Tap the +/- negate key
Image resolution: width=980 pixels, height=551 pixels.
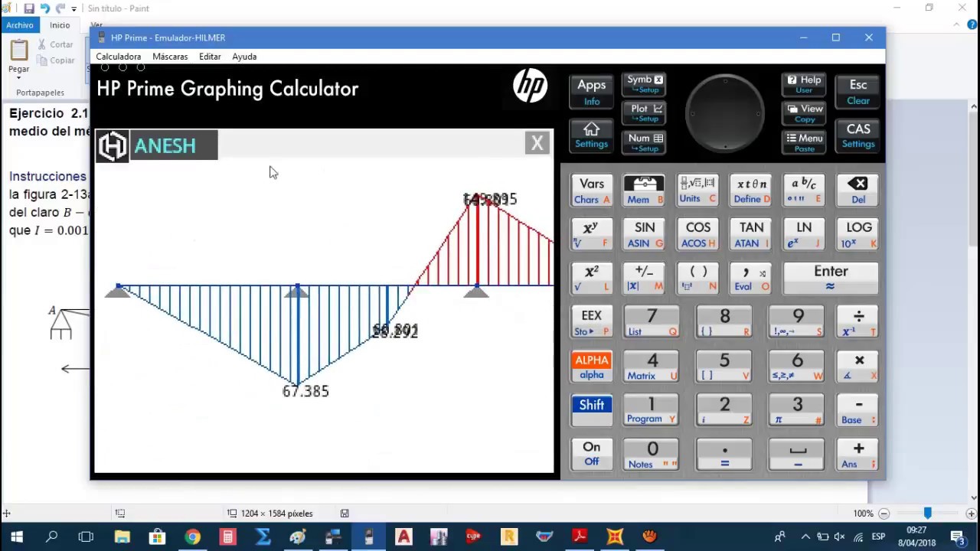pyautogui.click(x=644, y=278)
